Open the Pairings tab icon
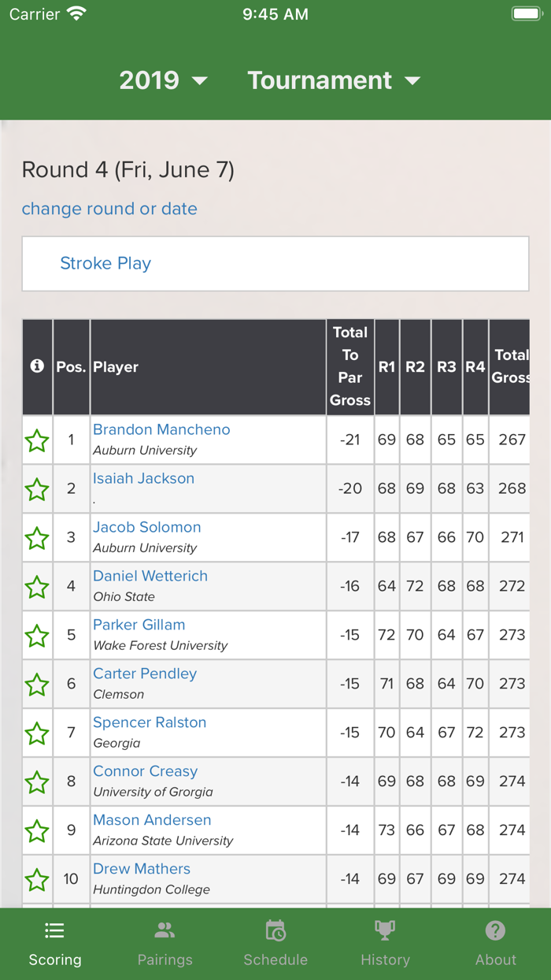The image size is (551, 980). coord(165,931)
